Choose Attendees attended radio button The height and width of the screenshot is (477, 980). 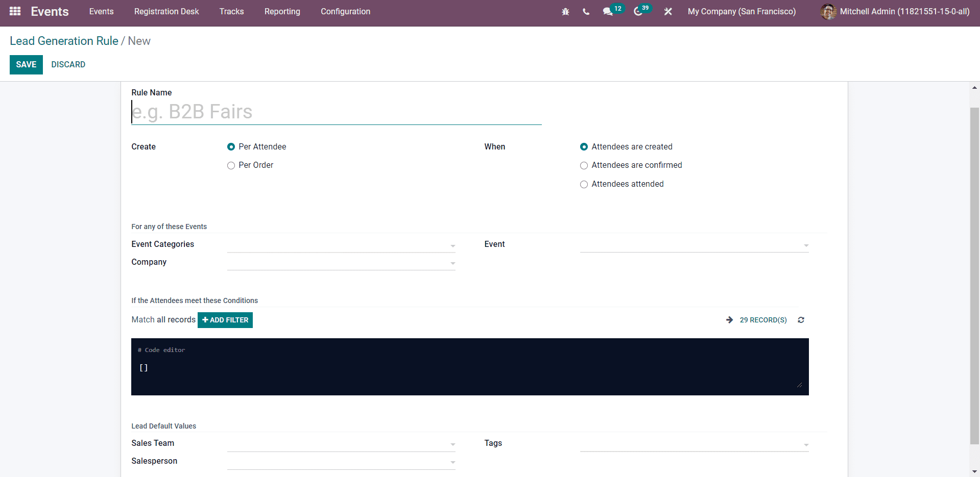(584, 184)
